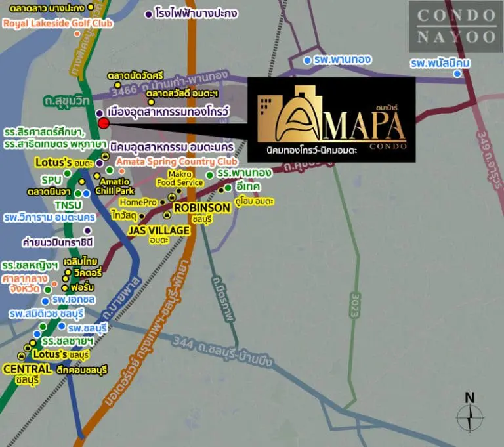Click the yellow dot below ตลาดสวัสดี อมตะฯ

[x=151, y=102]
